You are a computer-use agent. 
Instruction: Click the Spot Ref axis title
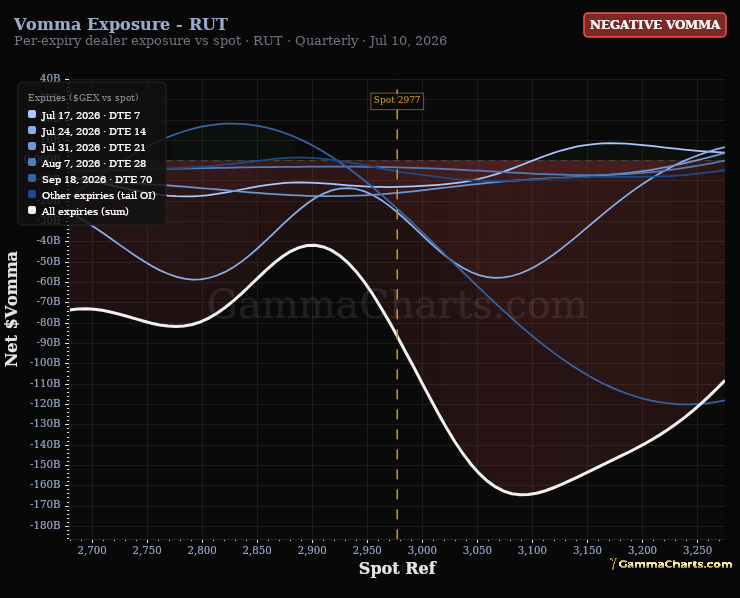pos(397,568)
